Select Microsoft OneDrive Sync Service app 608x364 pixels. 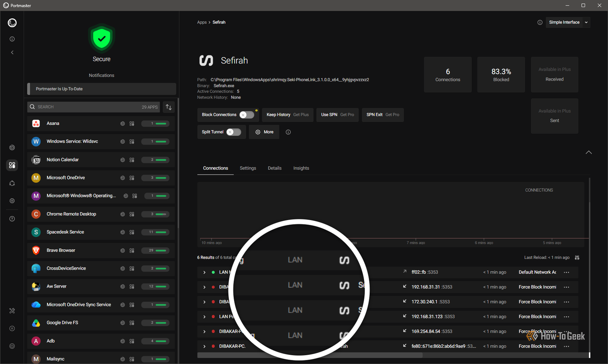(101, 305)
